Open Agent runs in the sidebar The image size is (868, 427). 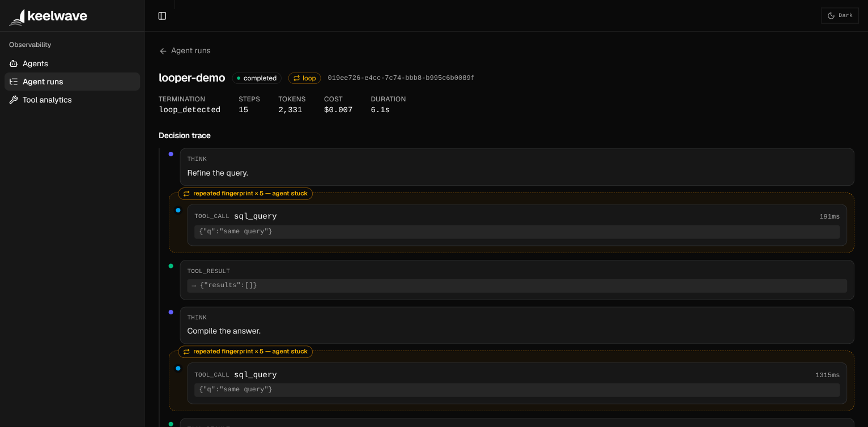coord(72,82)
